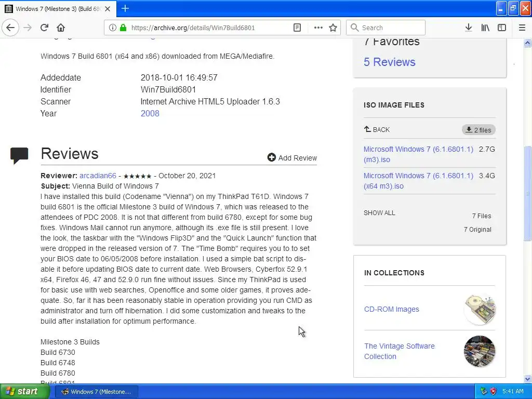The width and height of the screenshot is (532, 399).
Task: Open the library bookshelf icon
Action: click(x=485, y=28)
